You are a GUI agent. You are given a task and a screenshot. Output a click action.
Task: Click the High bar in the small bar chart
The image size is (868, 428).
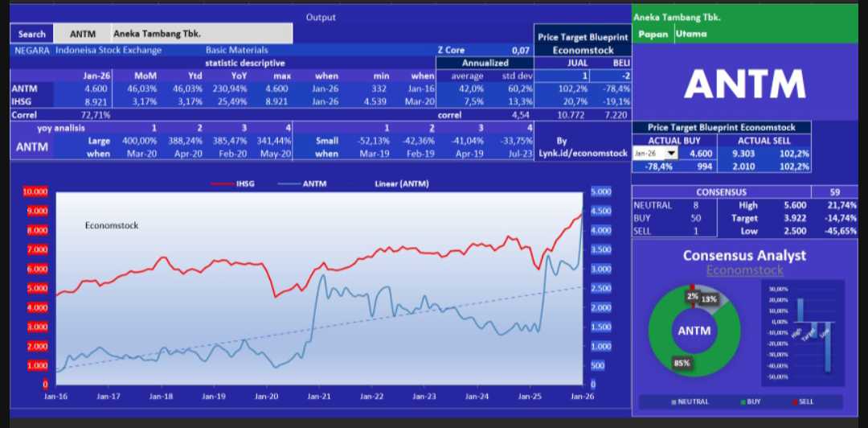click(800, 310)
